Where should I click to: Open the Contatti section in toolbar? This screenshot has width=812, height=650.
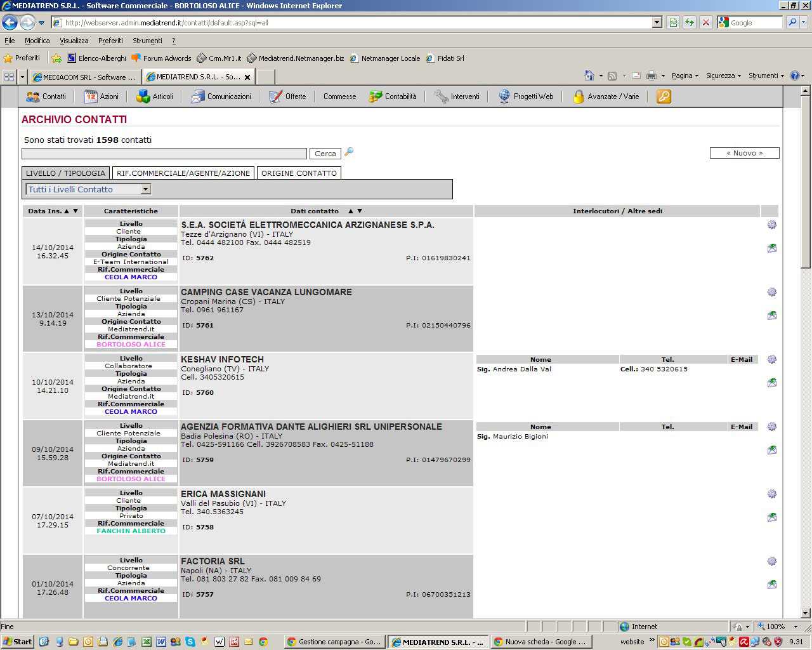[x=46, y=96]
